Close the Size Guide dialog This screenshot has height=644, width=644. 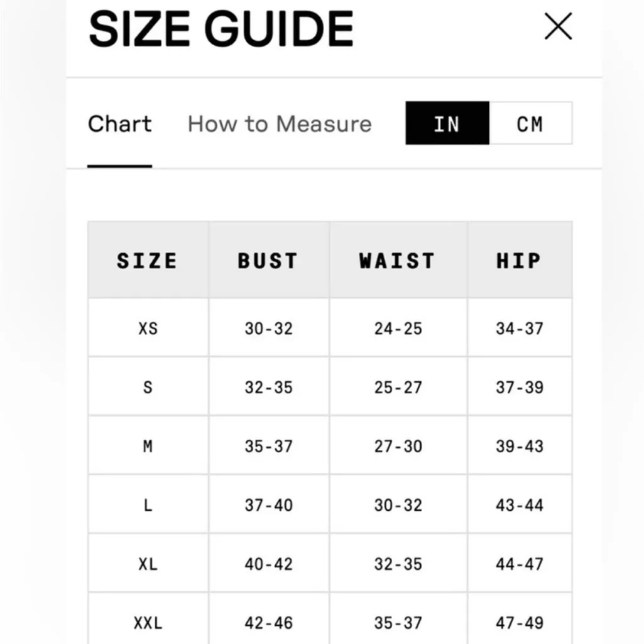557,27
